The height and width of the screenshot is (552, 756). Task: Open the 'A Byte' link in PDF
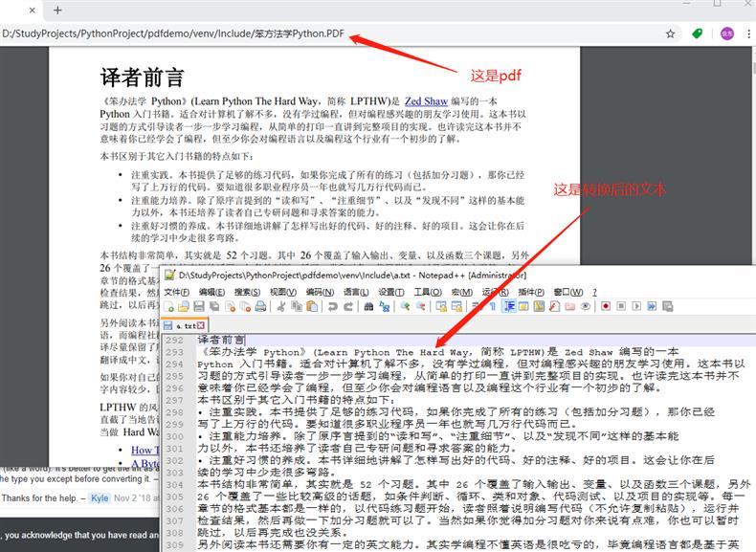145,464
